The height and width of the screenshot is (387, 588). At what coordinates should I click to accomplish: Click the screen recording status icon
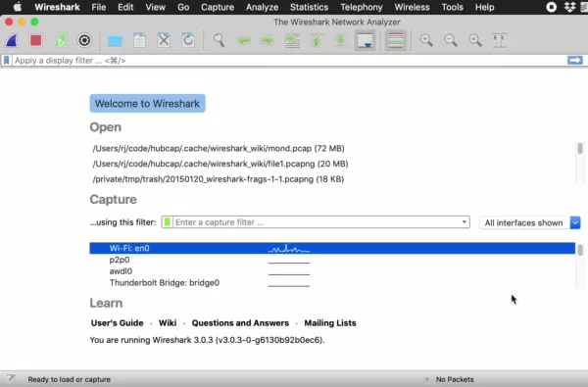click(551, 7)
